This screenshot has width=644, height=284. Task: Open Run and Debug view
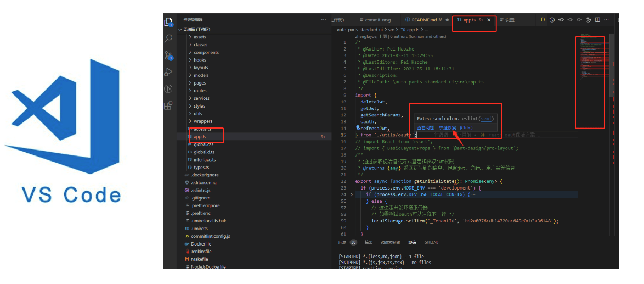coord(168,73)
